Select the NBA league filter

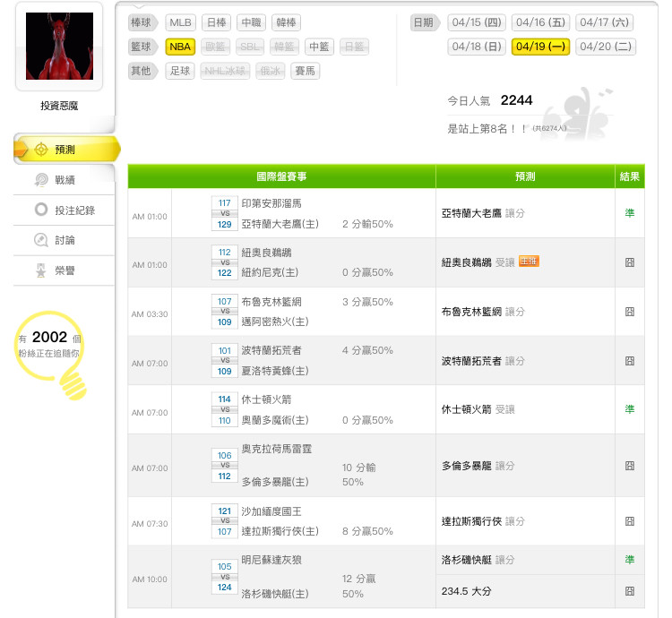click(x=180, y=47)
